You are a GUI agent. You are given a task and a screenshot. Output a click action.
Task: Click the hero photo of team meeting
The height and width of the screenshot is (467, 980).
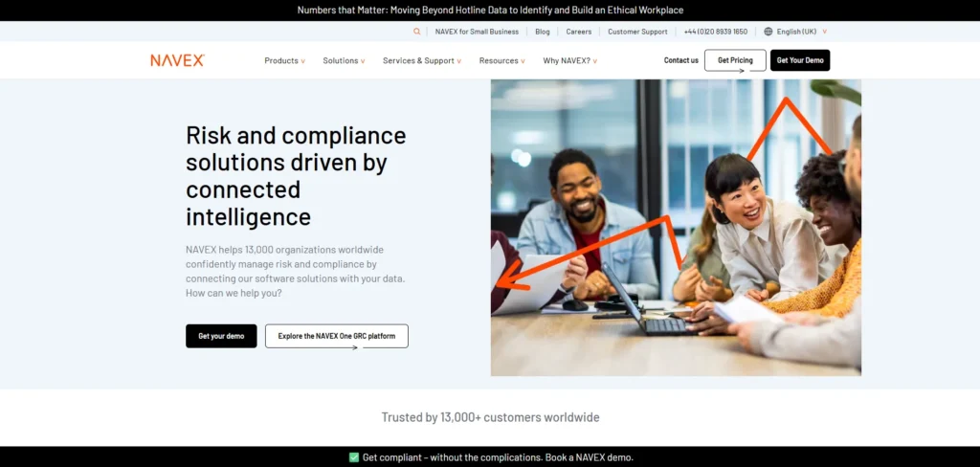click(x=676, y=228)
